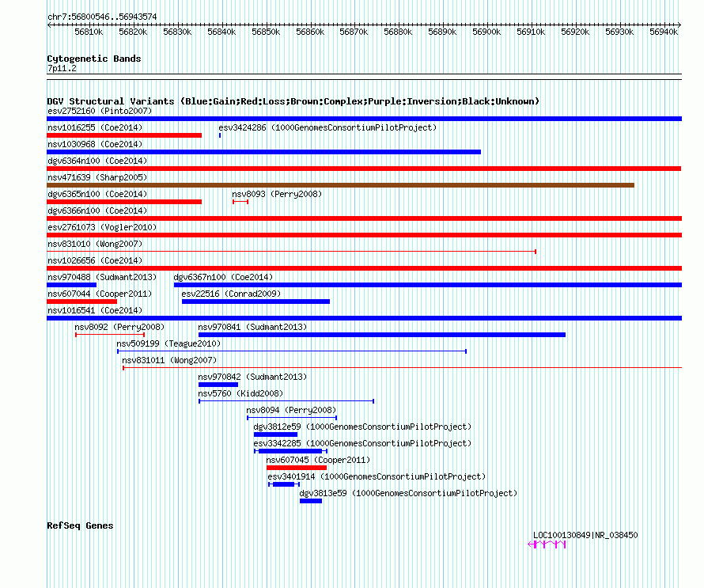The image size is (704, 588).
Task: Open nsv5760 (Kidd2008) variant label
Action: point(240,393)
